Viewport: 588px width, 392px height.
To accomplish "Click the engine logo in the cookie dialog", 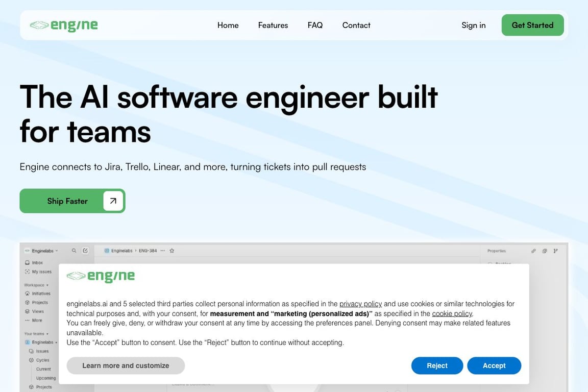I will tap(101, 276).
